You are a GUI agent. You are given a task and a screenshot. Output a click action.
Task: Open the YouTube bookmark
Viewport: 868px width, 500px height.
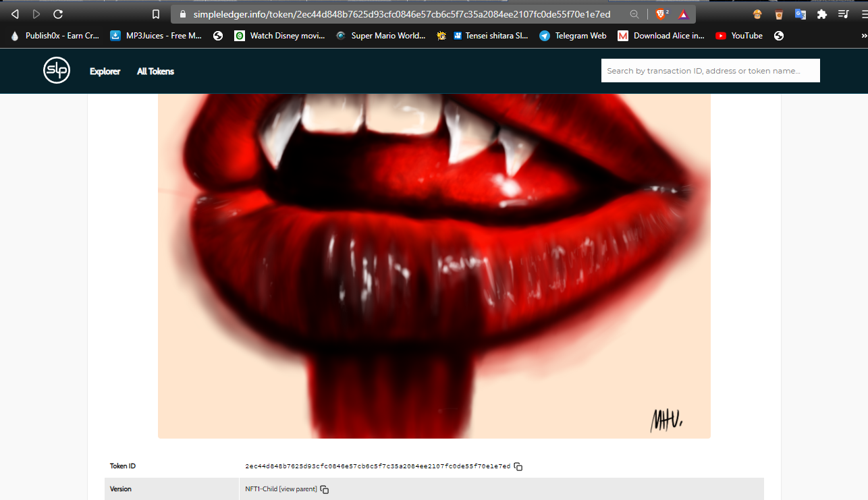(739, 36)
